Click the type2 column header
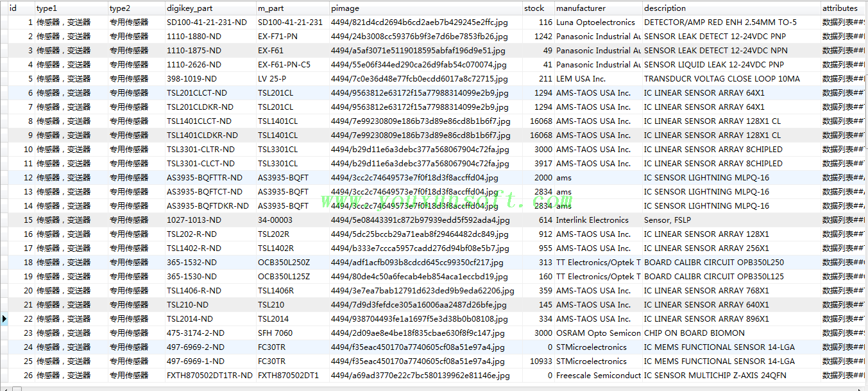 (x=136, y=8)
